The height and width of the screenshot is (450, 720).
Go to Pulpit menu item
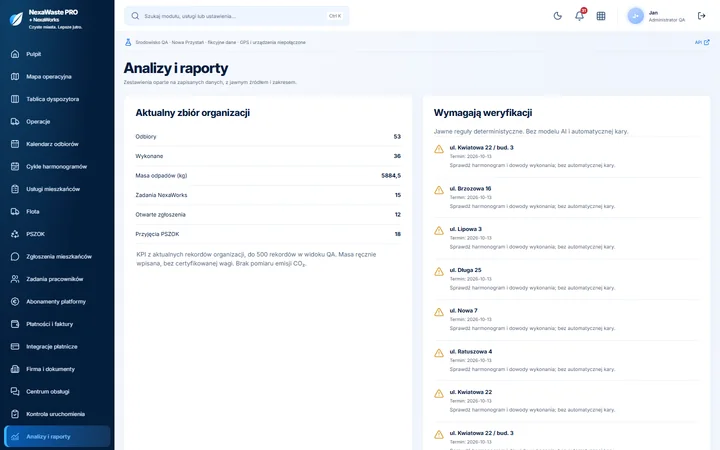[57, 54]
